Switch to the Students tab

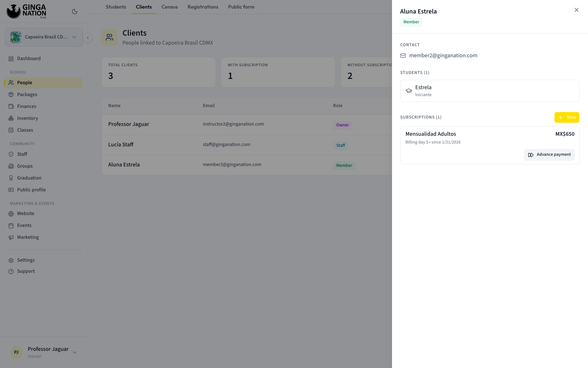click(116, 7)
